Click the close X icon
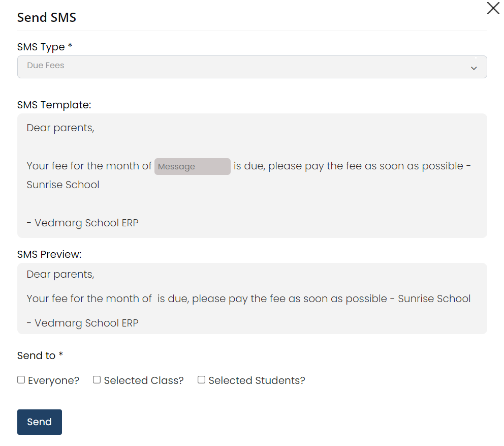Image resolution: width=504 pixels, height=446 pixels. tap(492, 9)
